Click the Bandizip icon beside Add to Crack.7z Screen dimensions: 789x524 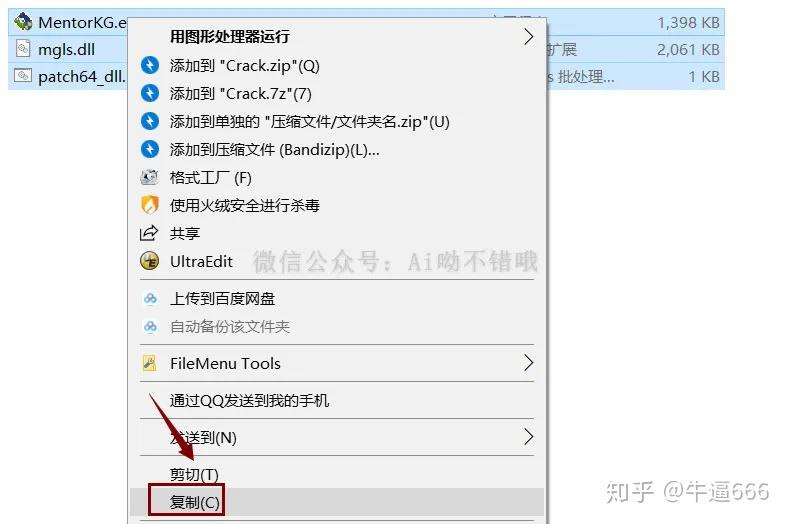point(149,93)
